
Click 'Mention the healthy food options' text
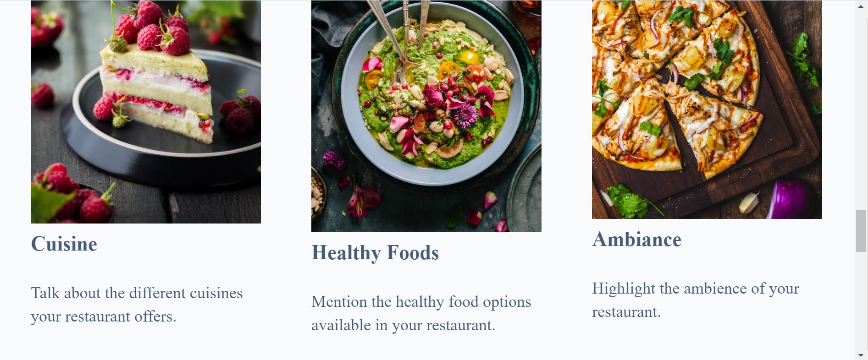click(421, 302)
